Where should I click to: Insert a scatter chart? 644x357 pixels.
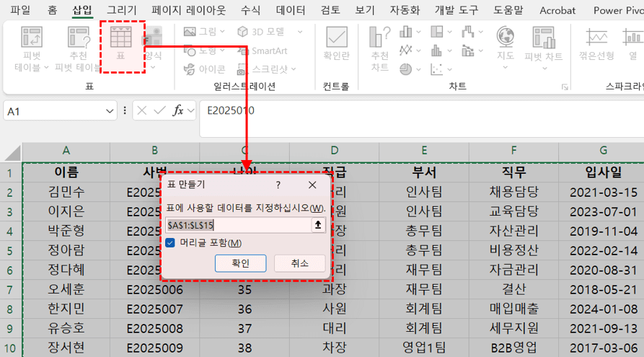pos(437,69)
